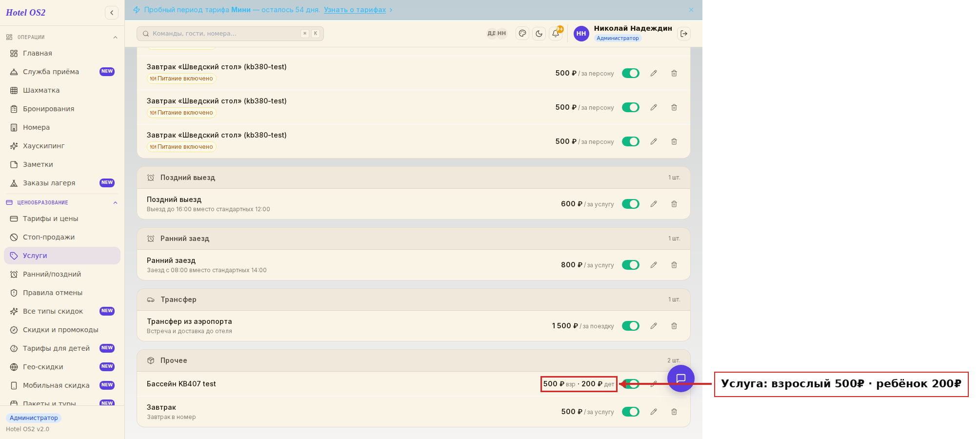Viewport: 980px width, 439px height.
Task: Edit the Поздний выезд service
Action: [x=654, y=204]
